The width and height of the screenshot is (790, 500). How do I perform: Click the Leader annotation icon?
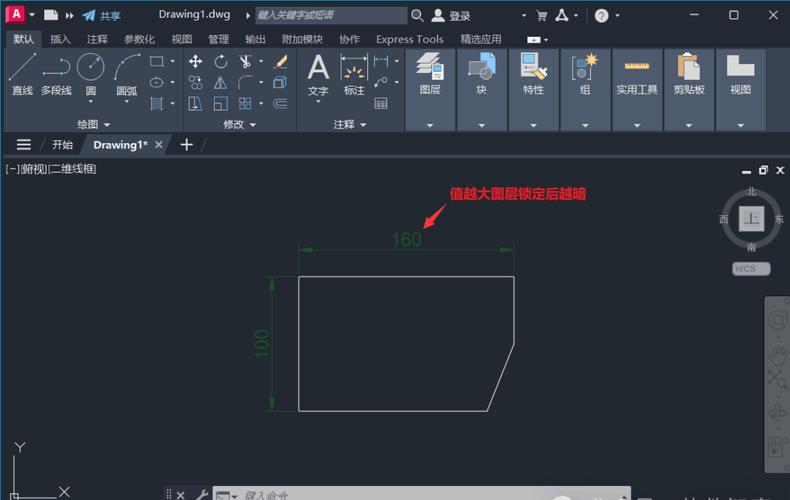381,82
